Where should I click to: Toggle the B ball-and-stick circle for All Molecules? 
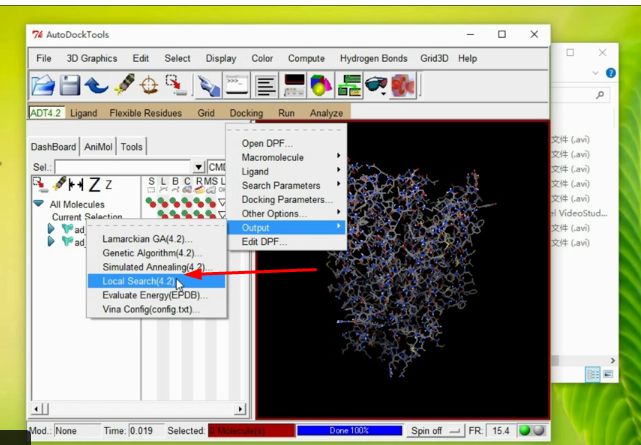[173, 201]
